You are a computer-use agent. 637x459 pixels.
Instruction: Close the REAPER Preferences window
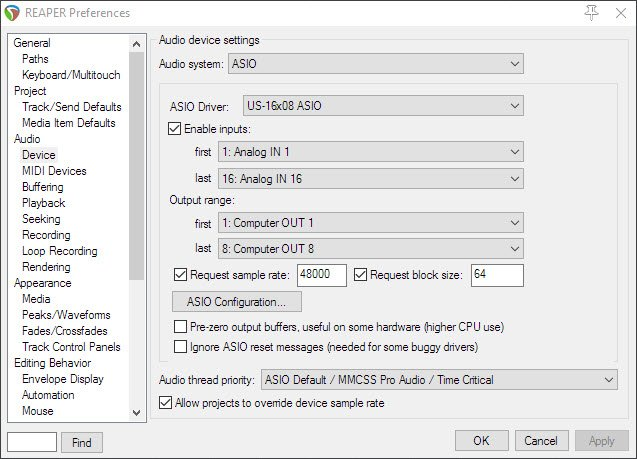[621, 13]
